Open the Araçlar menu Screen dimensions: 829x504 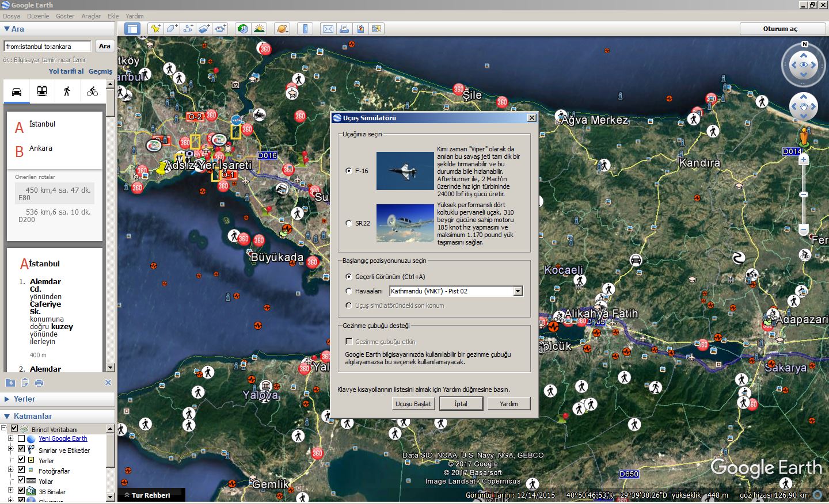(91, 16)
